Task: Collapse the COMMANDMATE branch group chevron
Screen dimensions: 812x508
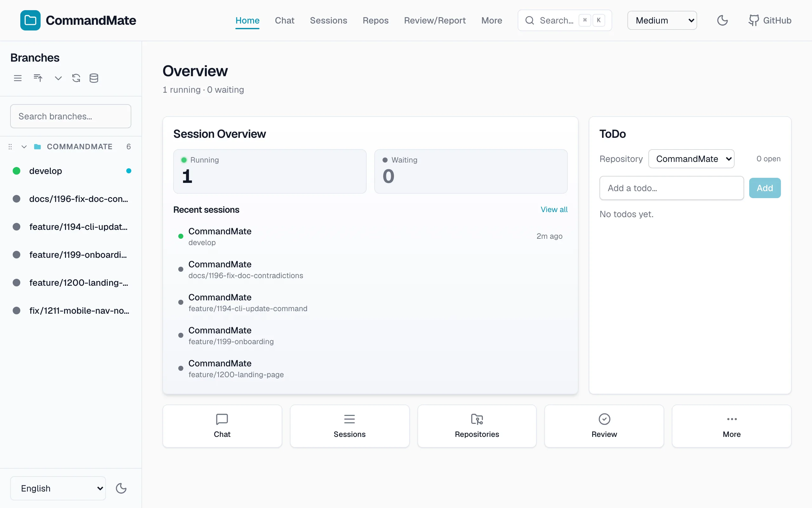Action: click(x=24, y=147)
